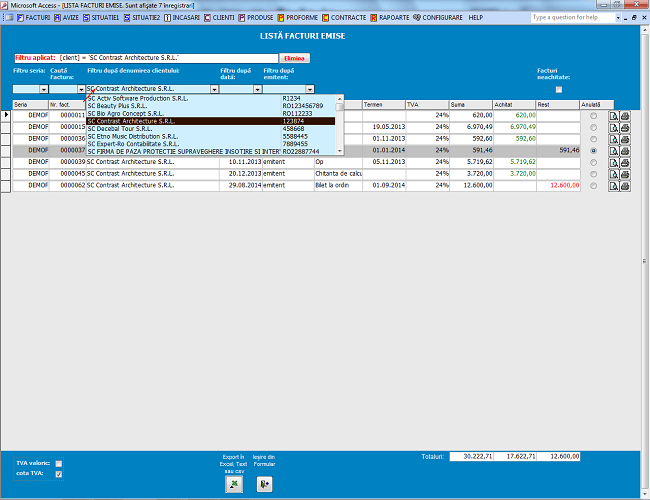Open CONTRACTE from the toolbar
The image size is (650, 500).
coord(344,17)
